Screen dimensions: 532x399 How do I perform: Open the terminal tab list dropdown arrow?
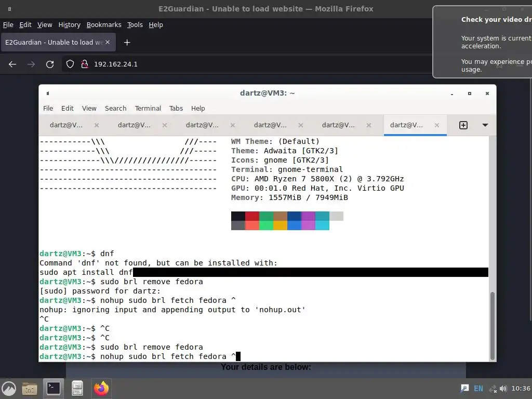tap(485, 125)
